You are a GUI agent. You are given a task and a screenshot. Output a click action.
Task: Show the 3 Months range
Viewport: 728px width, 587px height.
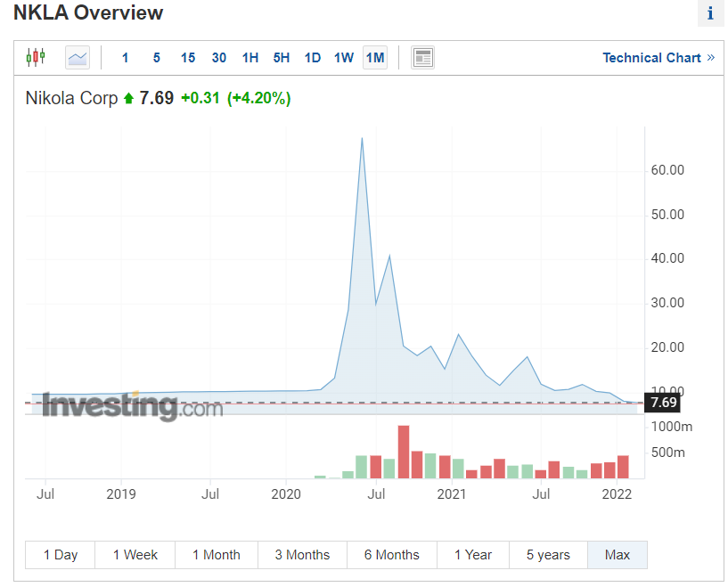click(x=302, y=555)
